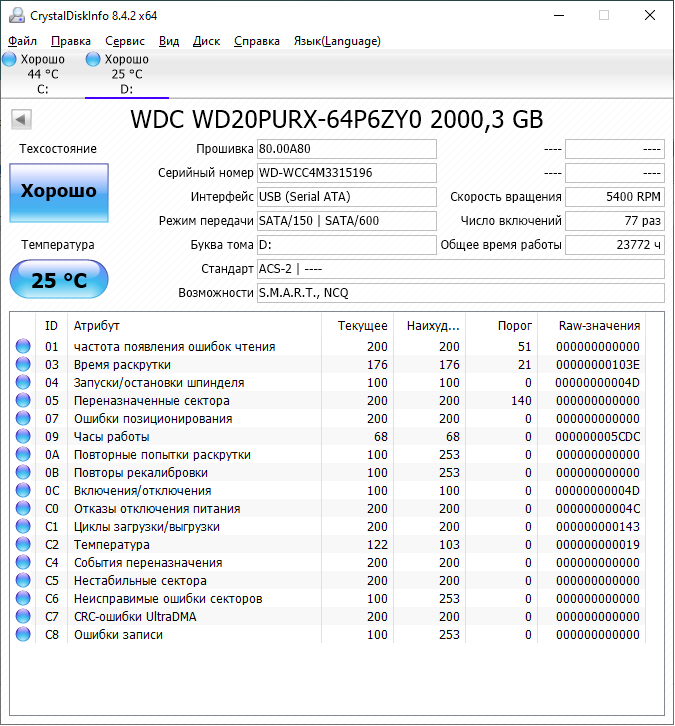Click status orb for disk D:
The width and height of the screenshot is (675, 726).
(94, 59)
